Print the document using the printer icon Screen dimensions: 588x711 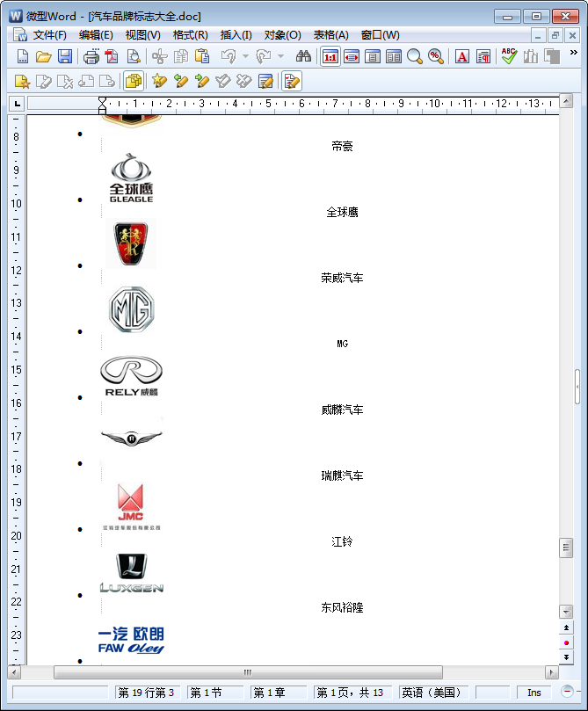tap(91, 56)
